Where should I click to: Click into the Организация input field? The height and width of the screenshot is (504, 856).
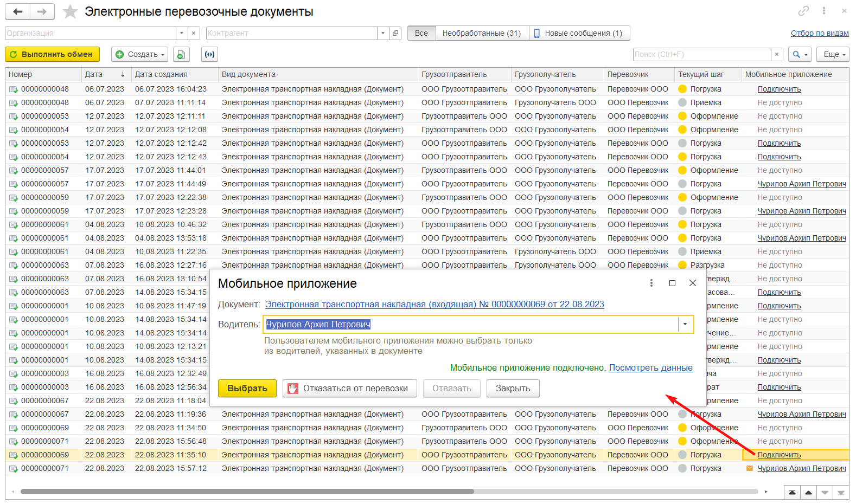91,33
